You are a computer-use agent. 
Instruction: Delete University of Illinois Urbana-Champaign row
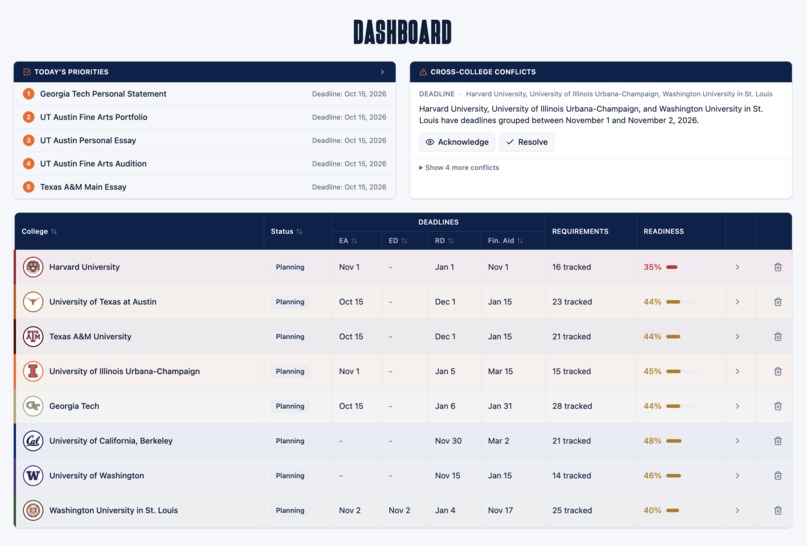coord(778,371)
